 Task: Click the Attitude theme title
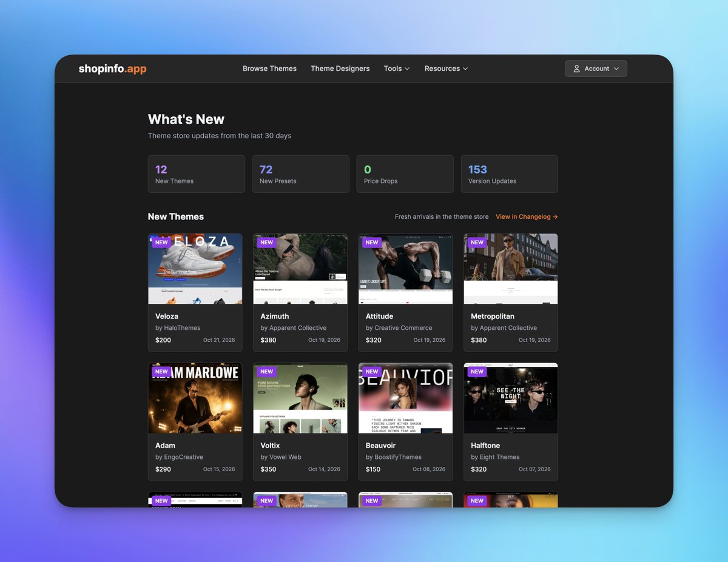[x=380, y=316]
